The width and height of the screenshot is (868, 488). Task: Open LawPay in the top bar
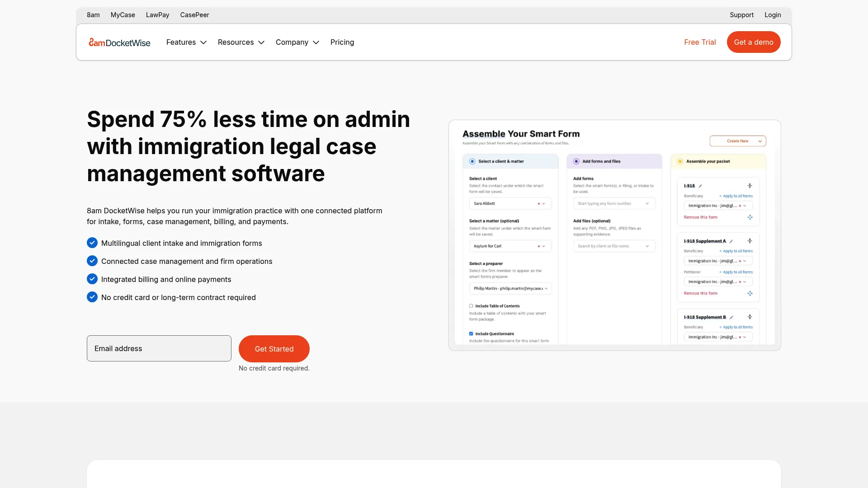click(157, 15)
